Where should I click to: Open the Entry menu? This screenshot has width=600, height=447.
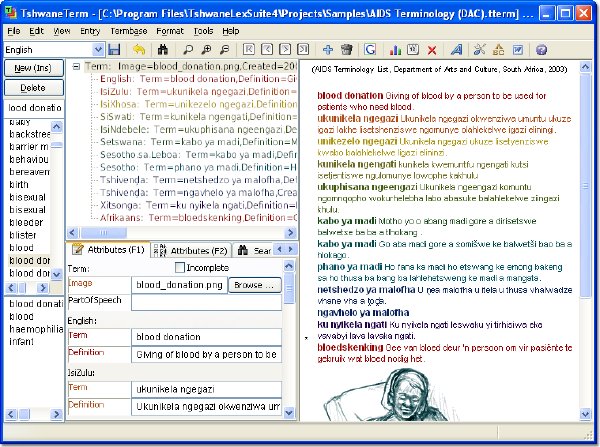coord(90,31)
